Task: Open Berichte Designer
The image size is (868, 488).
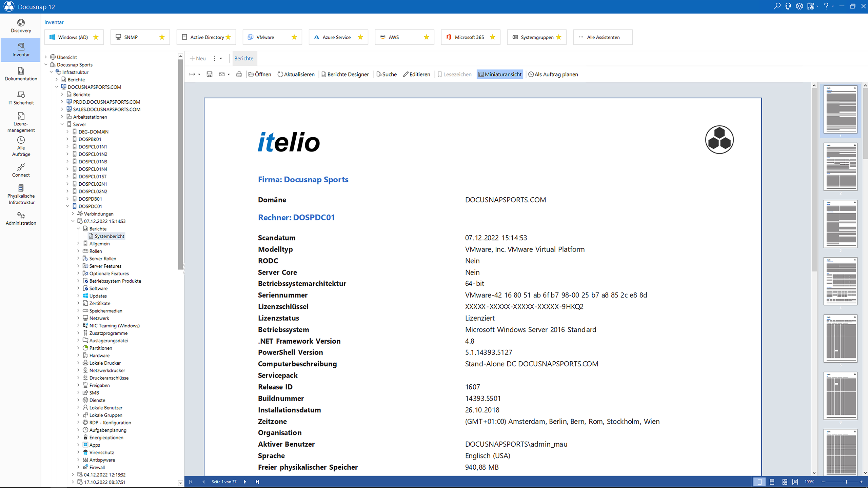Action: point(345,74)
